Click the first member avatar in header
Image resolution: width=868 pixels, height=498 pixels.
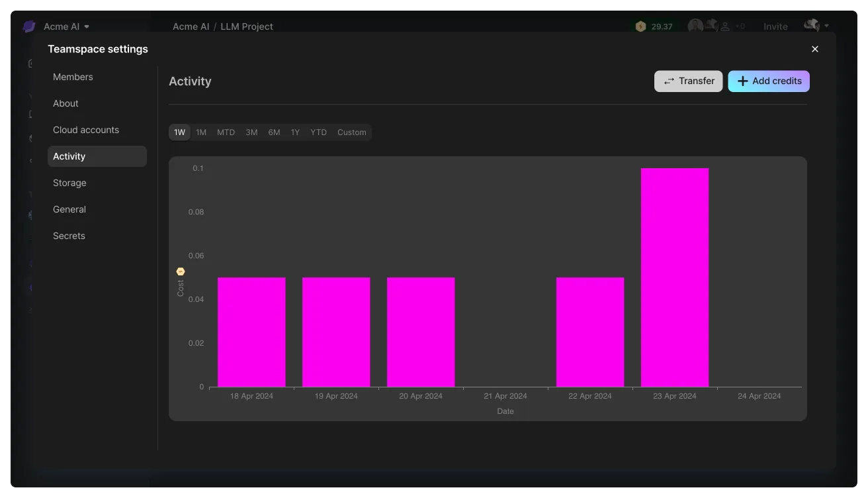click(x=695, y=26)
